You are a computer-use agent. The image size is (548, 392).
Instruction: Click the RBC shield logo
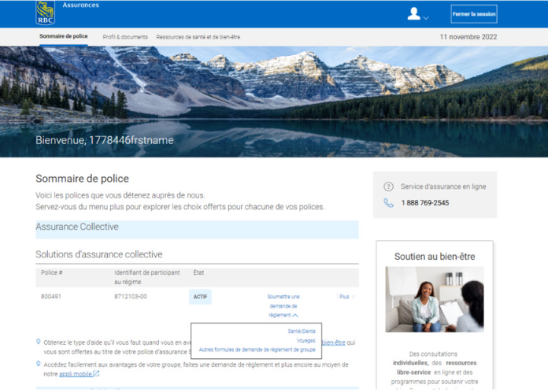(45, 13)
